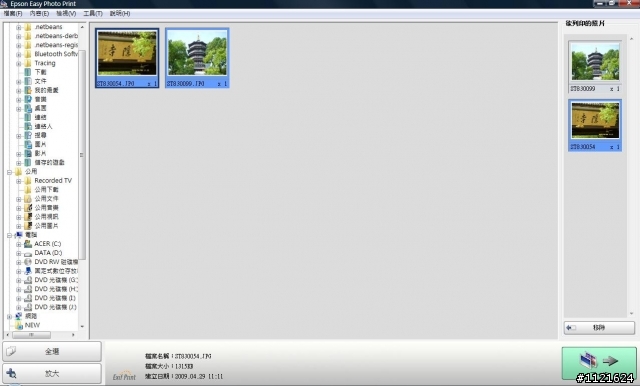
Task: Expand the 桌面 desktop node
Action: pyautogui.click(x=18, y=109)
